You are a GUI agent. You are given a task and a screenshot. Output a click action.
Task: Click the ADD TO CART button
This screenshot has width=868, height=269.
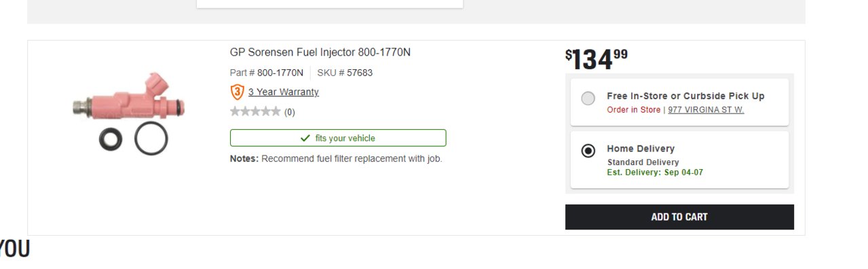tap(679, 217)
